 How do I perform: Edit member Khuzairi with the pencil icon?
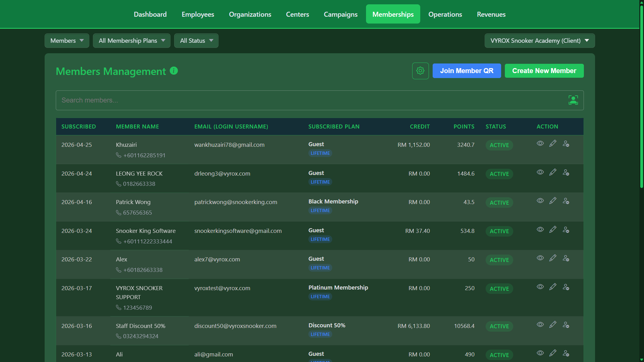click(x=553, y=143)
